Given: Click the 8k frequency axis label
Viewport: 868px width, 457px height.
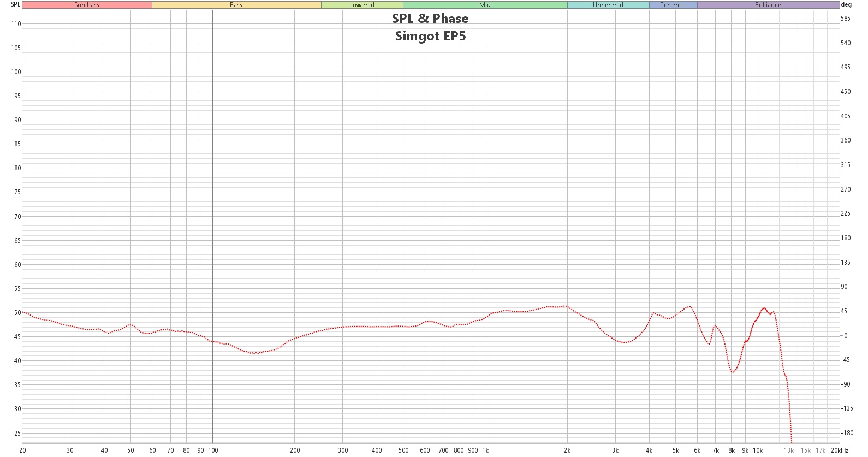Looking at the screenshot, I should 732,450.
